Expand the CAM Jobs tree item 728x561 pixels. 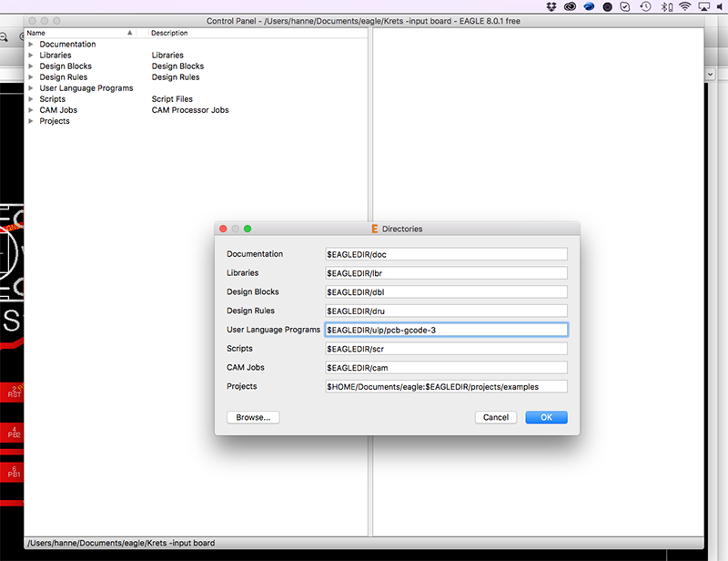pyautogui.click(x=31, y=110)
